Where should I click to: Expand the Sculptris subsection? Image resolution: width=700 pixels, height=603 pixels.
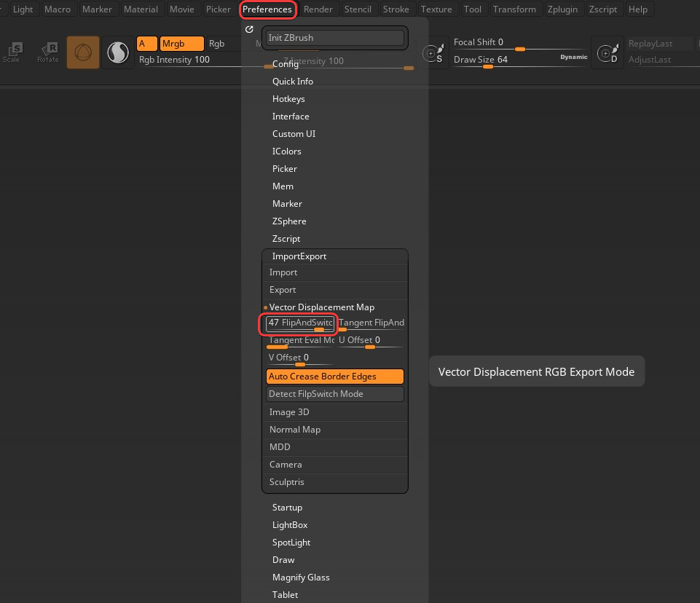click(x=286, y=482)
